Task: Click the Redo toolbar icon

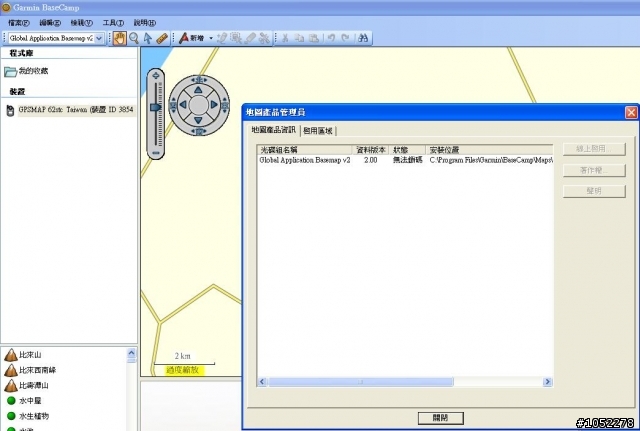Action: [x=345, y=38]
